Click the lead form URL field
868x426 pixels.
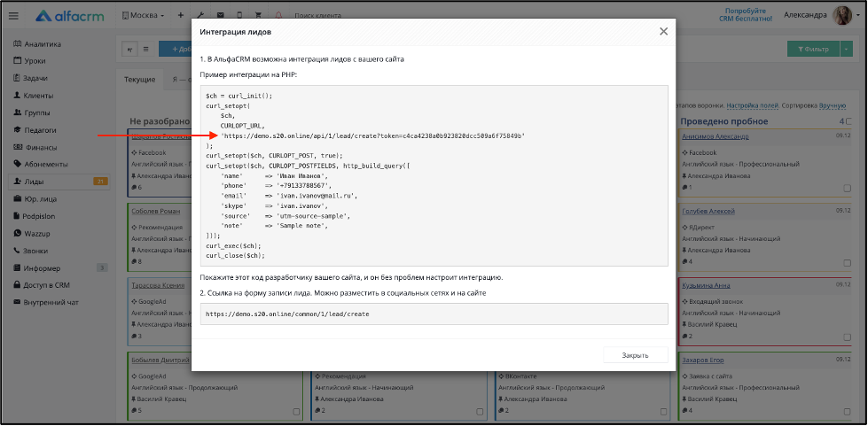(x=434, y=314)
